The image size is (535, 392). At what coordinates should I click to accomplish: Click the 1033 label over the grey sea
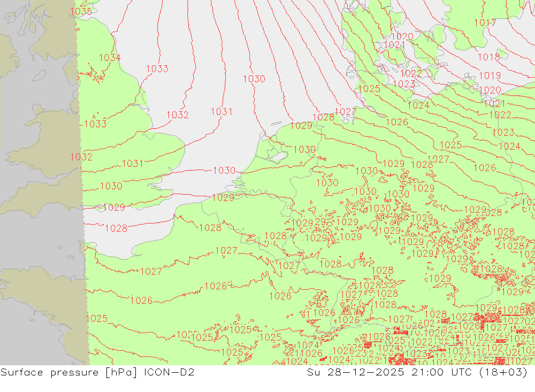point(157,68)
